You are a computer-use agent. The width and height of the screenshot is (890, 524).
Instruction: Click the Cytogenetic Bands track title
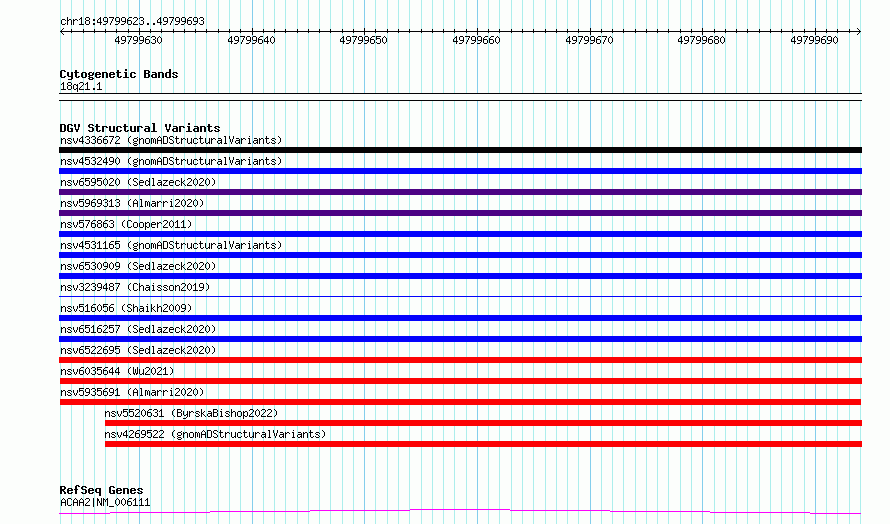pyautogui.click(x=119, y=74)
